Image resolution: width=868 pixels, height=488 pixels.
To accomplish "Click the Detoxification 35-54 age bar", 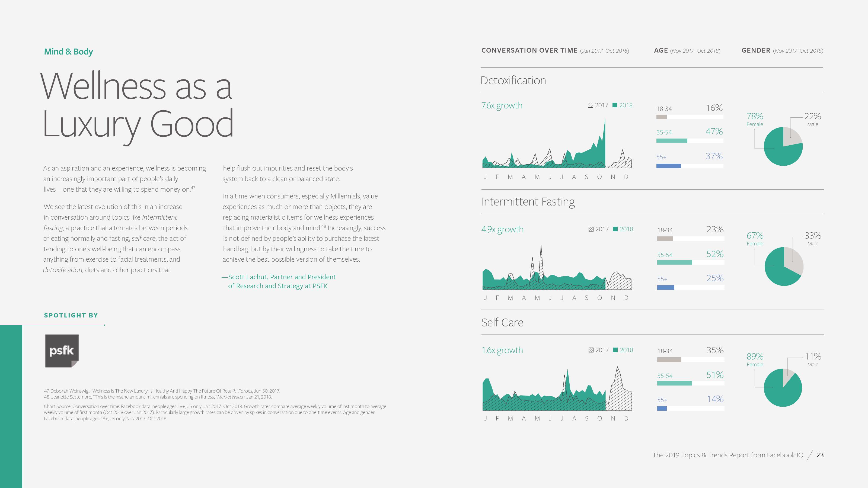I will coord(672,141).
